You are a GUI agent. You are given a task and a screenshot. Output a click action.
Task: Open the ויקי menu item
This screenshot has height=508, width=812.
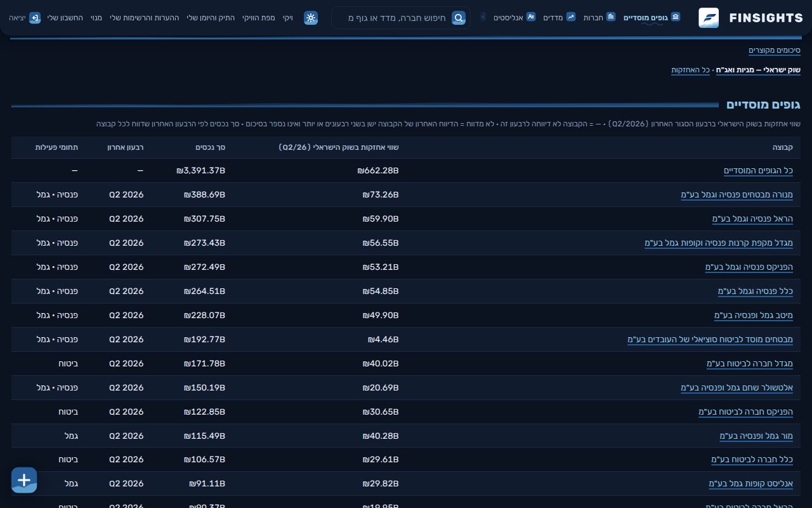(x=288, y=18)
